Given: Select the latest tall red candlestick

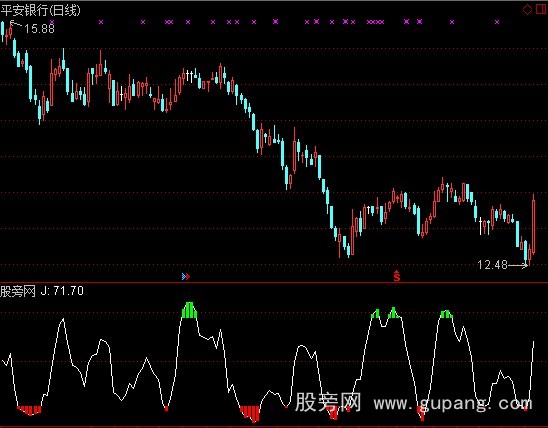Looking at the screenshot, I should pos(534,224).
